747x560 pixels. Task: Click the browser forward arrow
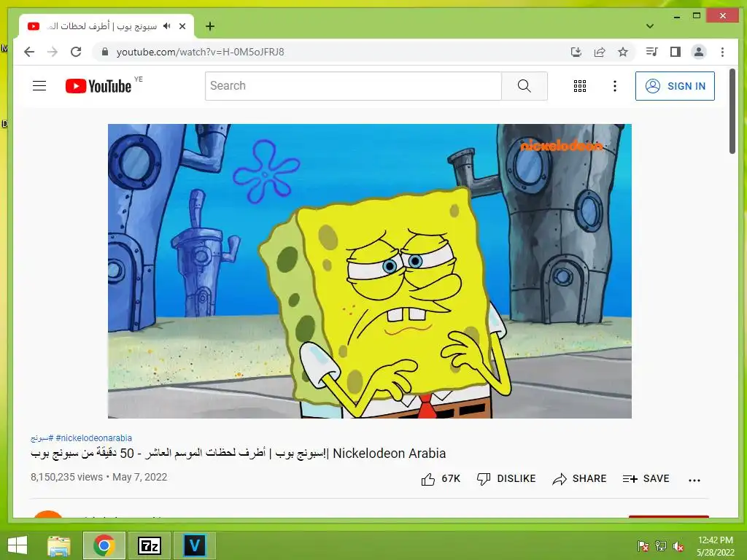tap(53, 52)
